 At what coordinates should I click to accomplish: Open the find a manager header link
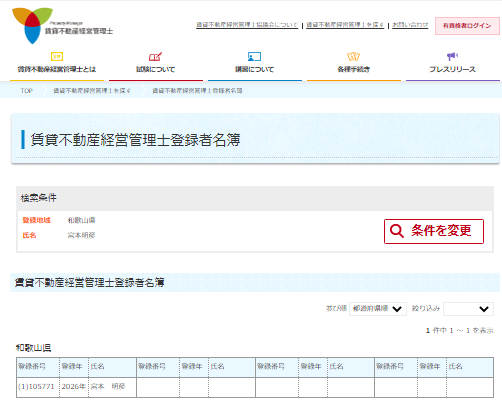pyautogui.click(x=345, y=25)
